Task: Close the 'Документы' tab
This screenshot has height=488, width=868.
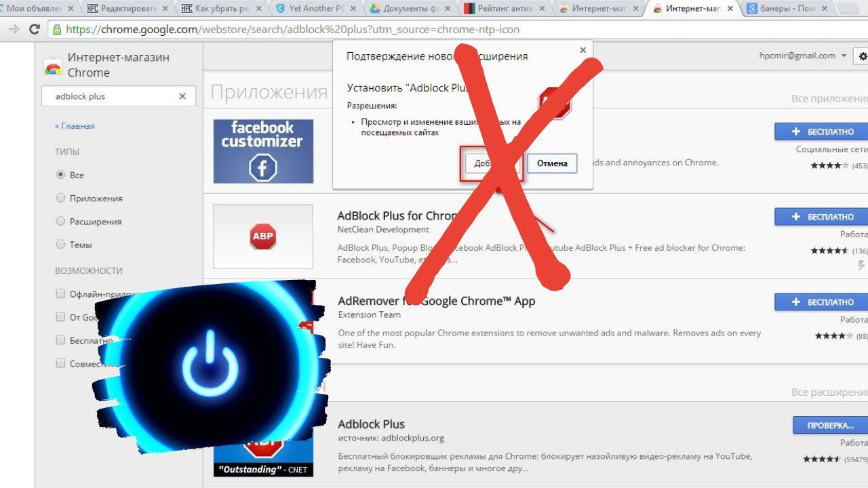Action: coord(446,9)
